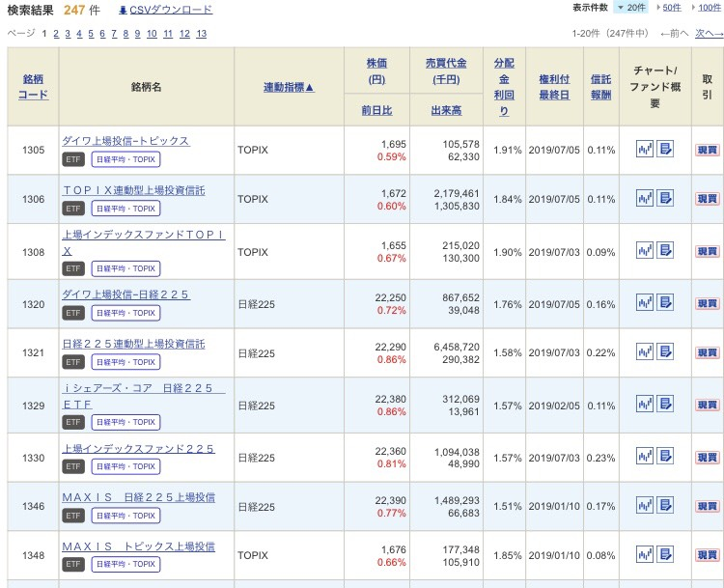This screenshot has height=588, width=724.
Task: Sort by 信託報酬 column header
Action: pos(600,87)
